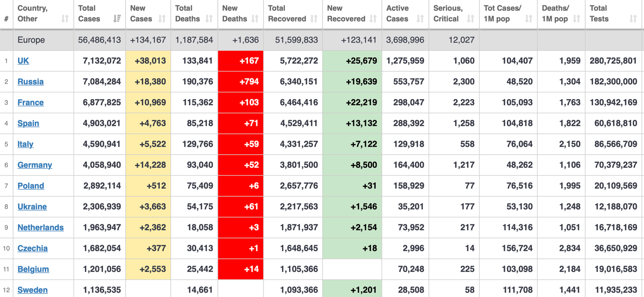Click Russia new recovered +19,639
This screenshot has height=297, width=644.
pos(352,82)
